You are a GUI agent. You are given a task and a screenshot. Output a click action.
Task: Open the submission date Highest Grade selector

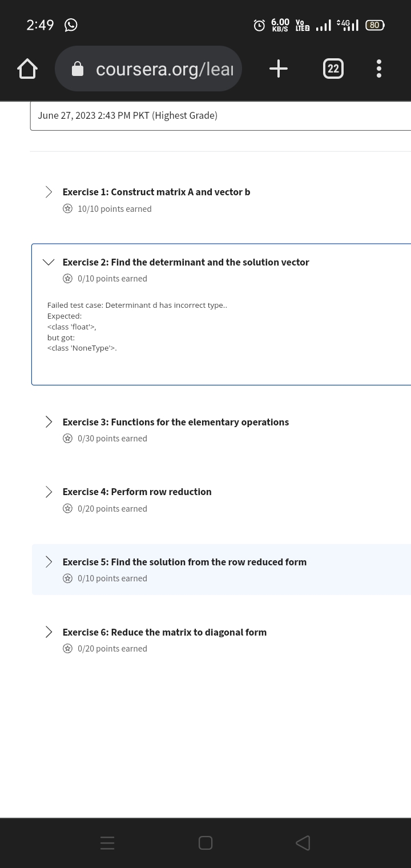(220, 116)
